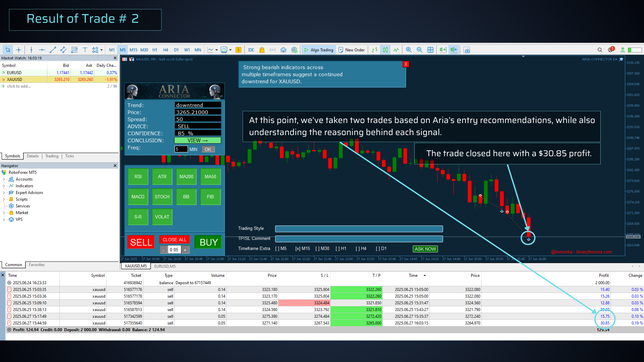
Task: Switch to the Trading tab in Market Watch
Action: 52,156
